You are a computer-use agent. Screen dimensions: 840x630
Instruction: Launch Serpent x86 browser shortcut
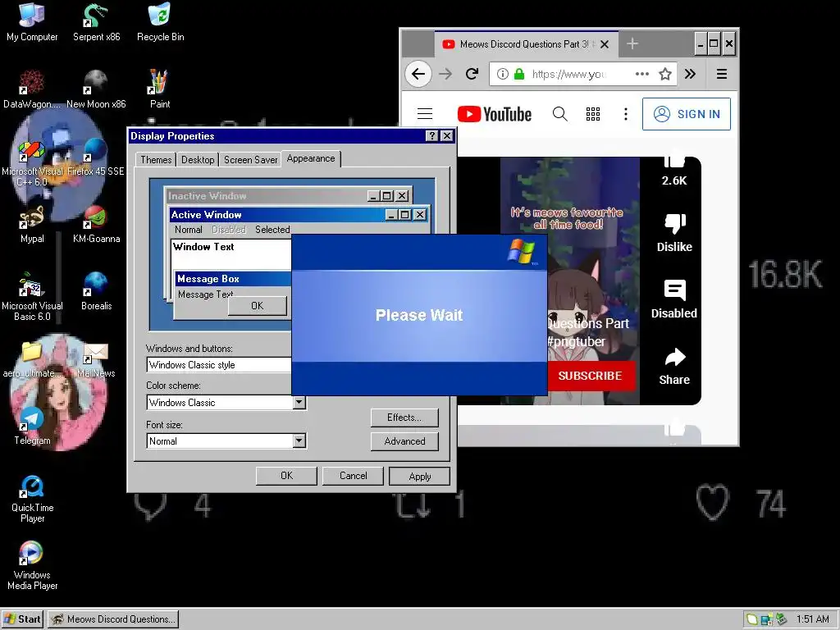click(97, 22)
